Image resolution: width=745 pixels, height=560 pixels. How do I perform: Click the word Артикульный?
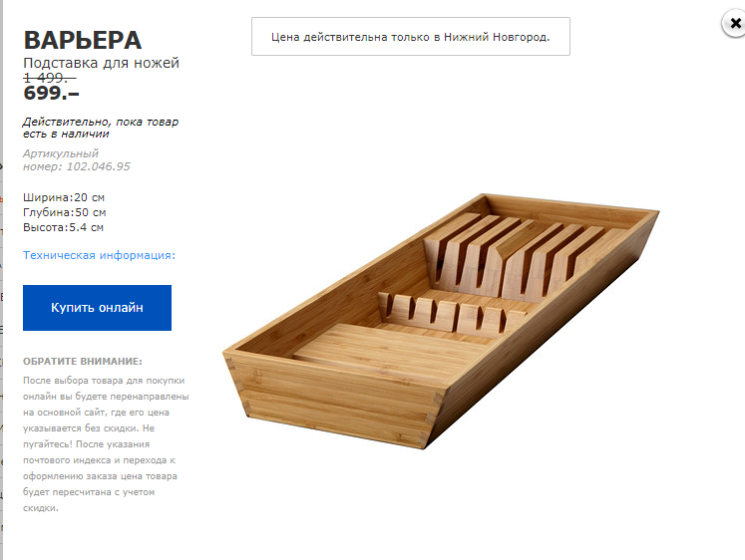click(x=61, y=153)
